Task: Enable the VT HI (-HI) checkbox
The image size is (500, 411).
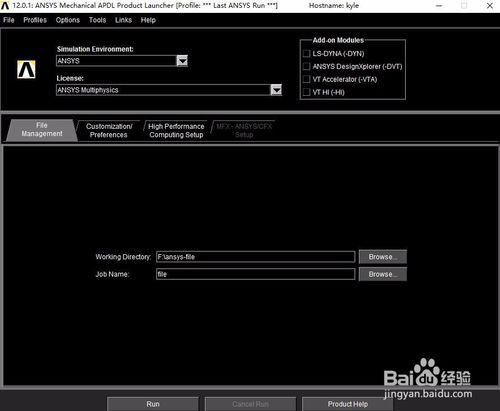Action: (x=307, y=92)
